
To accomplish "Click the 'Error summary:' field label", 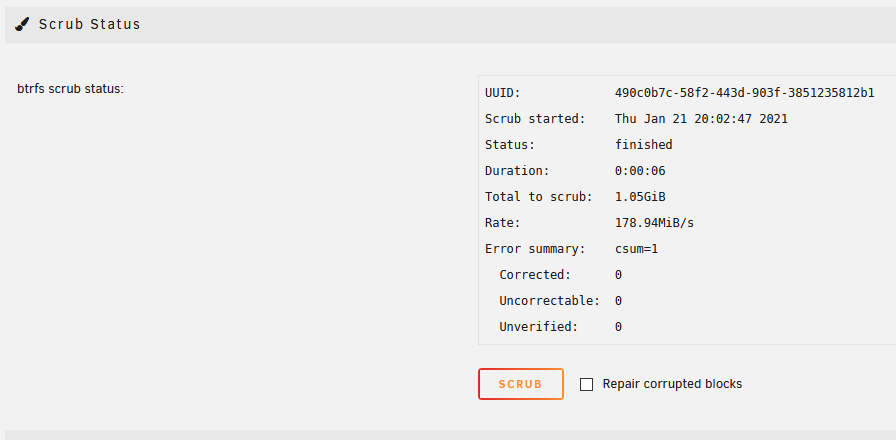I will 535,249.
